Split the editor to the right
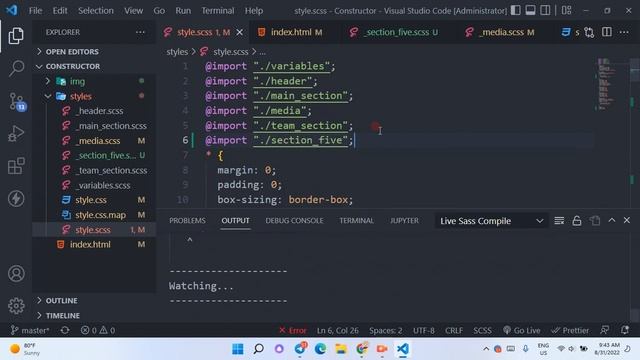The image size is (640, 360). [x=607, y=32]
